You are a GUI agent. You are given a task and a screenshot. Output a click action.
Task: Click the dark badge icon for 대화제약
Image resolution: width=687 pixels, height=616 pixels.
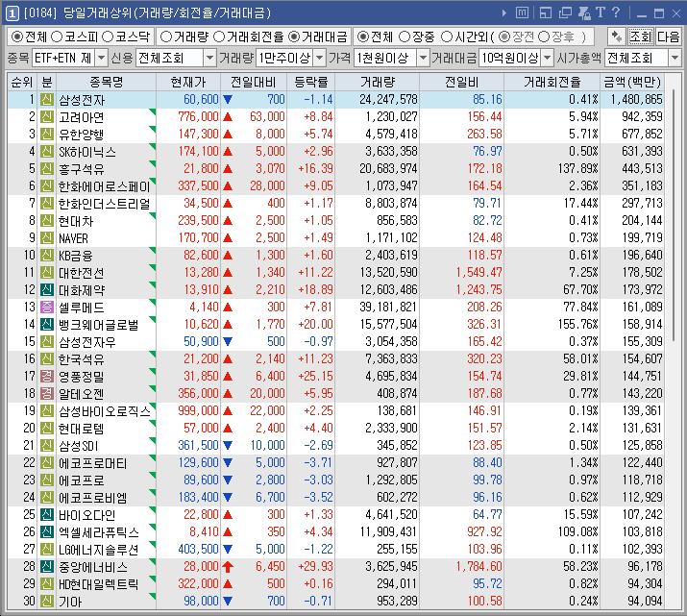pyautogui.click(x=47, y=289)
